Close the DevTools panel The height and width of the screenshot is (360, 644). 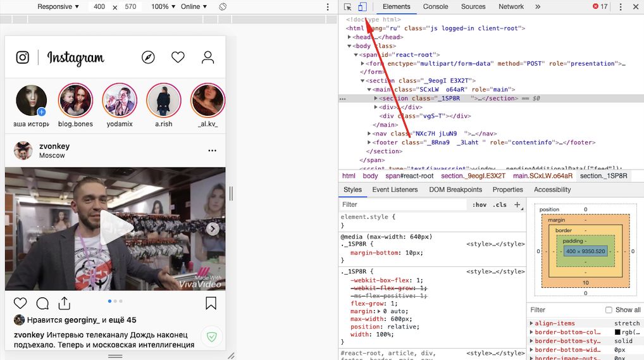635,6
